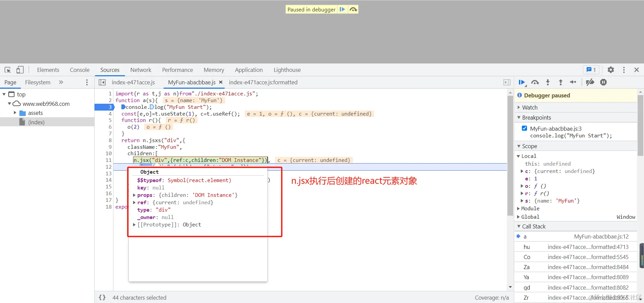Step out of current function
Image resolution: width=644 pixels, height=303 pixels.
[560, 82]
